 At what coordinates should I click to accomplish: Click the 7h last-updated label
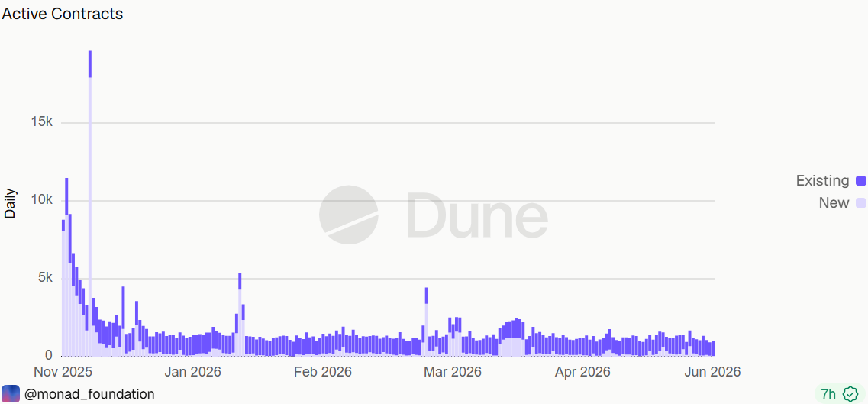[828, 394]
